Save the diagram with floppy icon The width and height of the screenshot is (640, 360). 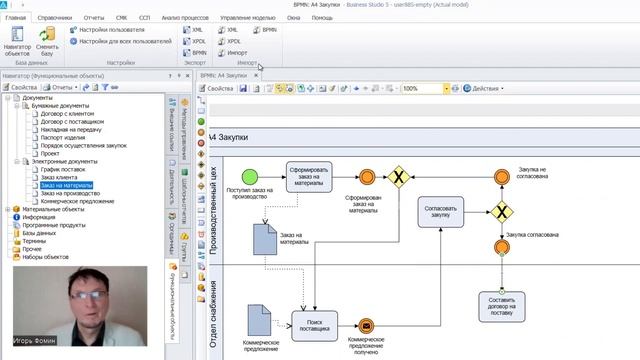(x=243, y=89)
